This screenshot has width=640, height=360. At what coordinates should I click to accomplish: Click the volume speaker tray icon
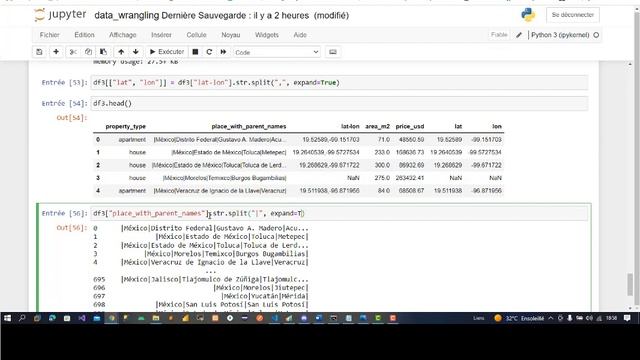pyautogui.click(x=589, y=318)
